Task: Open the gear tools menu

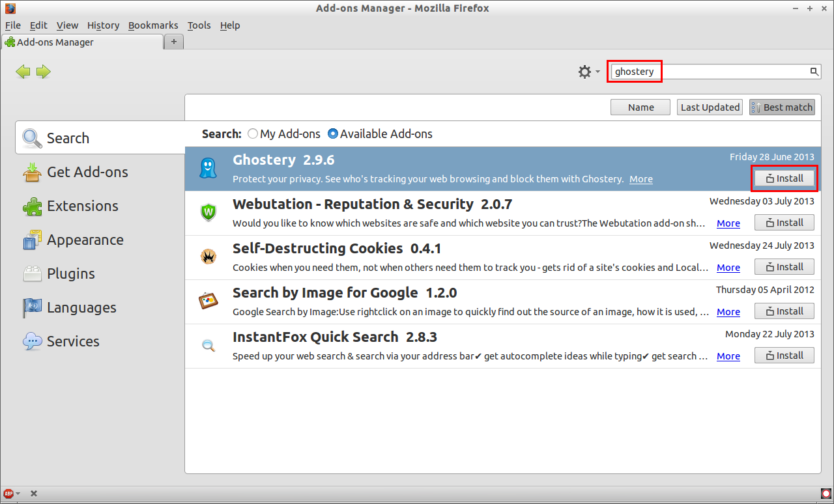Action: tap(589, 72)
